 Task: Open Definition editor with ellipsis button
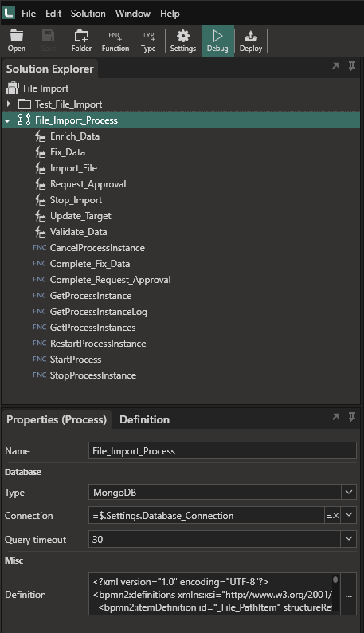[349, 594]
